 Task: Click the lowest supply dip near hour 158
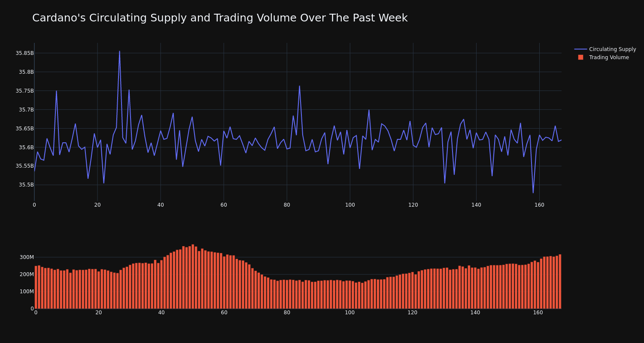(533, 193)
